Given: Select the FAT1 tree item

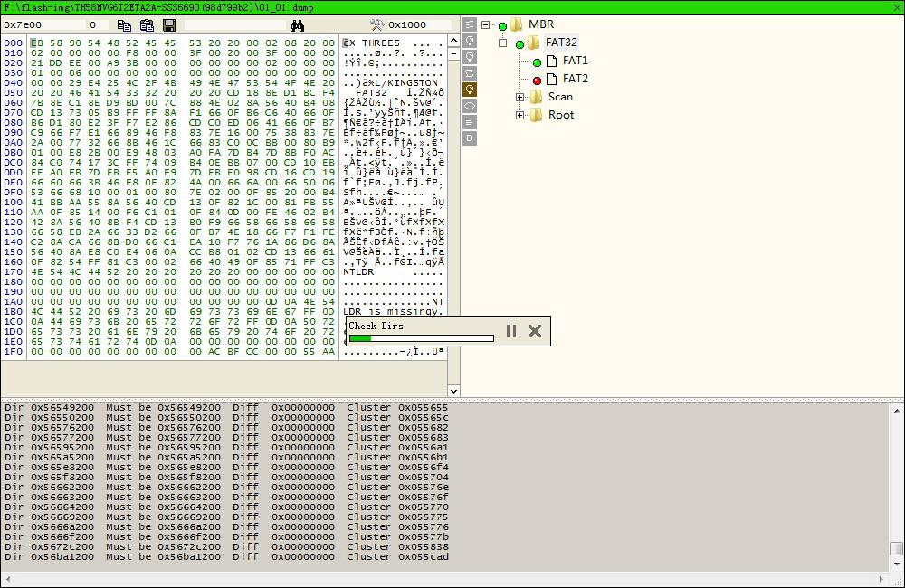Looking at the screenshot, I should (575, 61).
